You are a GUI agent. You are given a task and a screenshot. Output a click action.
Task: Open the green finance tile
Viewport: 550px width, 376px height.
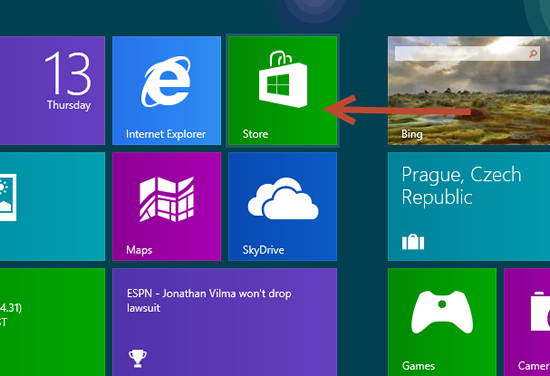pos(52,322)
